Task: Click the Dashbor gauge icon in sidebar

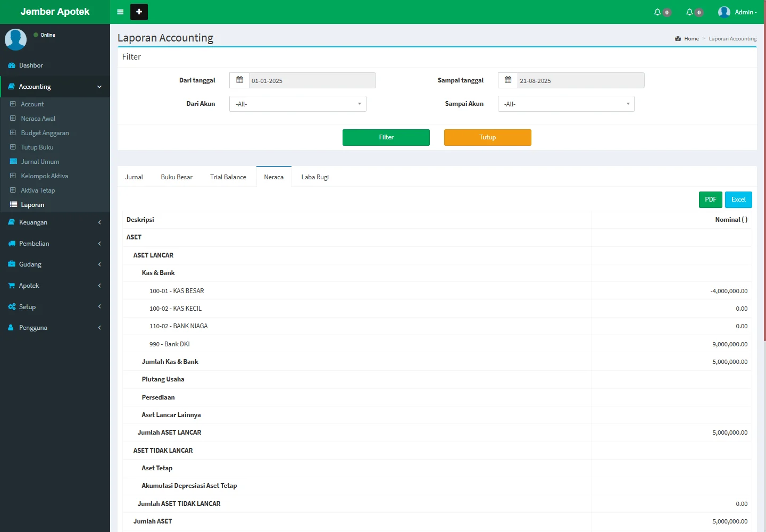Action: pyautogui.click(x=12, y=65)
